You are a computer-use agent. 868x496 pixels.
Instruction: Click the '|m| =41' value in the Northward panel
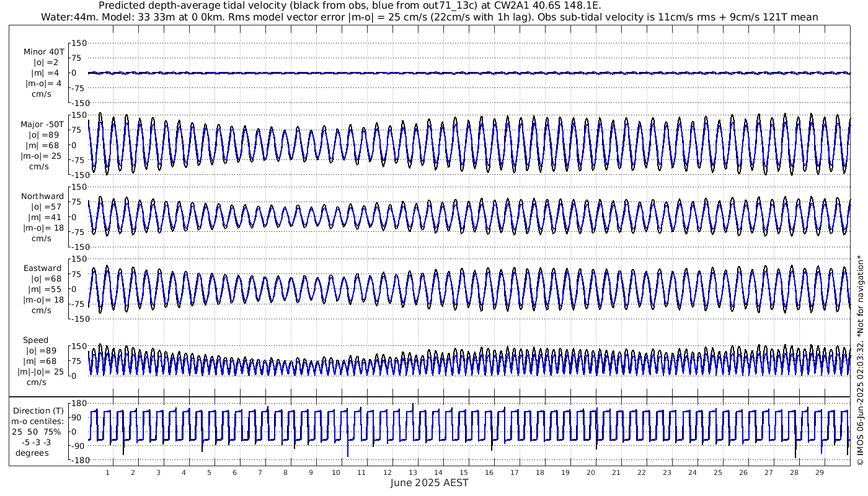click(42, 217)
